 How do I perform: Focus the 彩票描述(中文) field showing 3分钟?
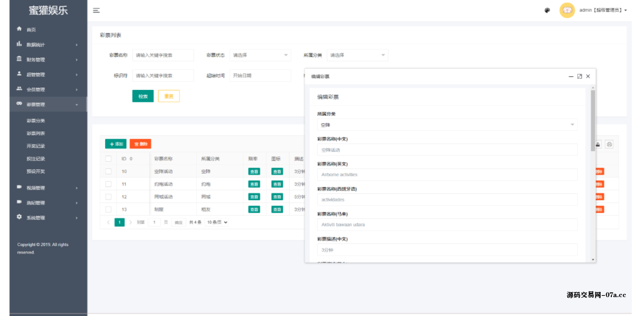(x=447, y=250)
